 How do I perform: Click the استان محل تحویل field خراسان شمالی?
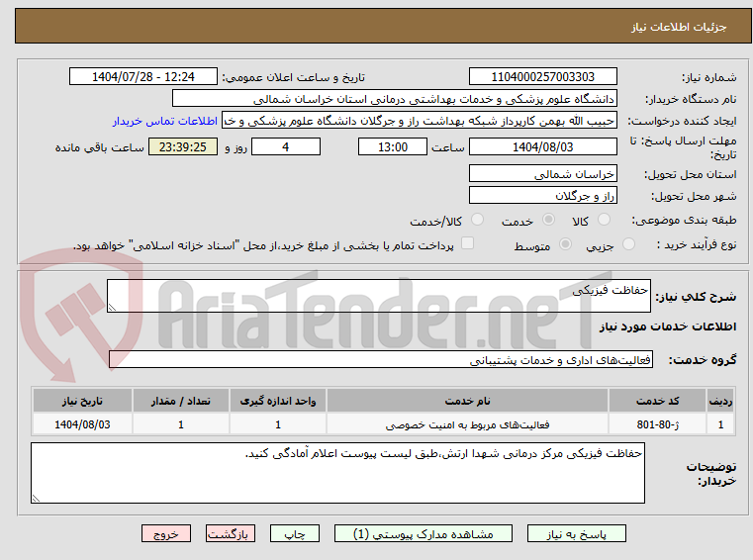point(542,174)
